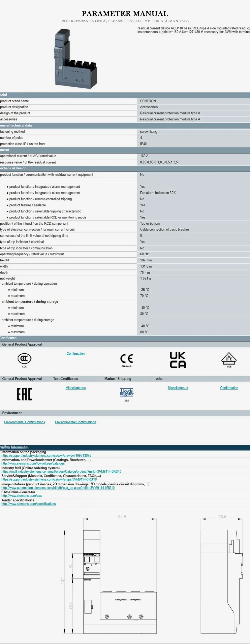Click 'product feature / sealable' row label
This screenshot has width=250, height=644.
[27, 205]
